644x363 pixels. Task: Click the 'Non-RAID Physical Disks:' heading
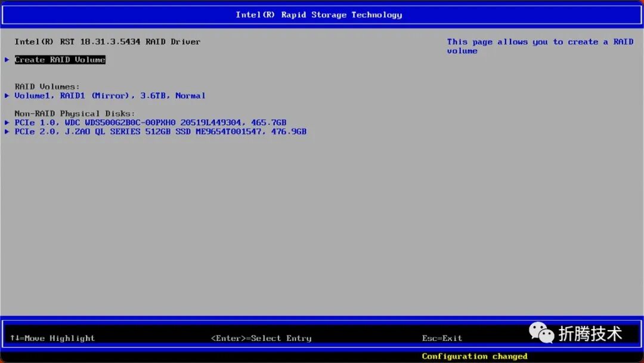pos(75,113)
